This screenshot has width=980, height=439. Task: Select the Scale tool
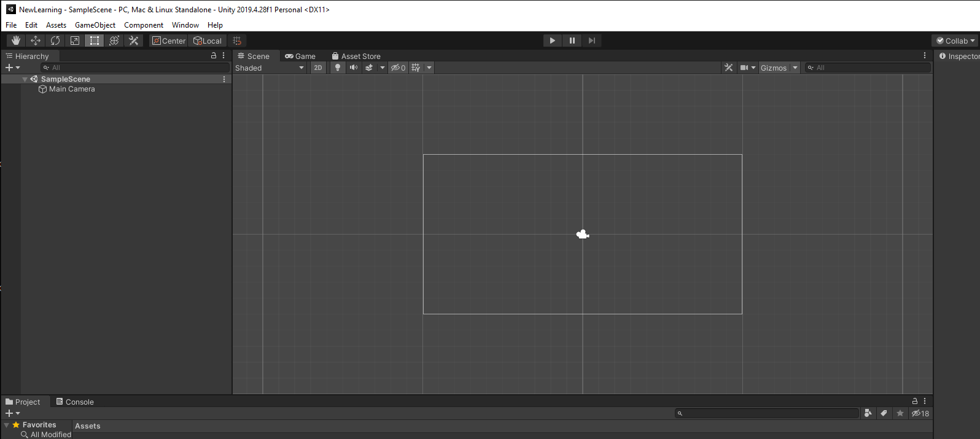pos(75,41)
